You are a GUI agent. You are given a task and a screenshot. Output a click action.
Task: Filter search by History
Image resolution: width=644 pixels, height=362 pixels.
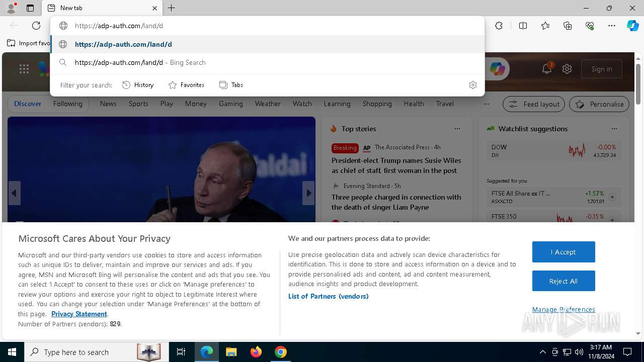pos(138,85)
